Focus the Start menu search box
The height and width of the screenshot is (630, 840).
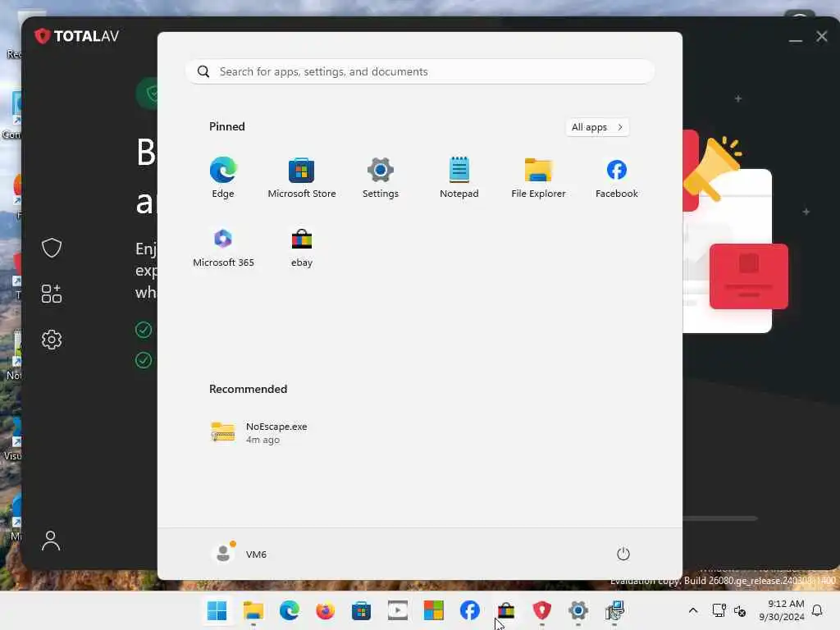[x=420, y=72]
